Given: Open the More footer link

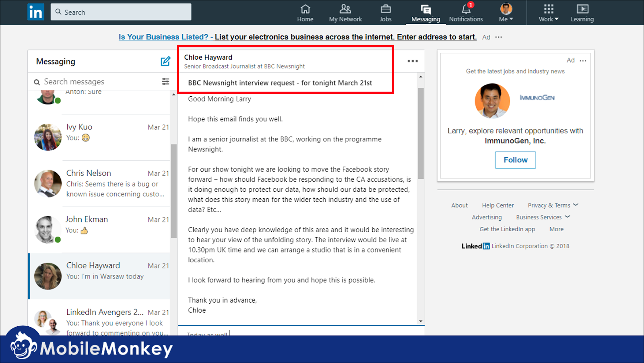Looking at the screenshot, I should pos(557,229).
